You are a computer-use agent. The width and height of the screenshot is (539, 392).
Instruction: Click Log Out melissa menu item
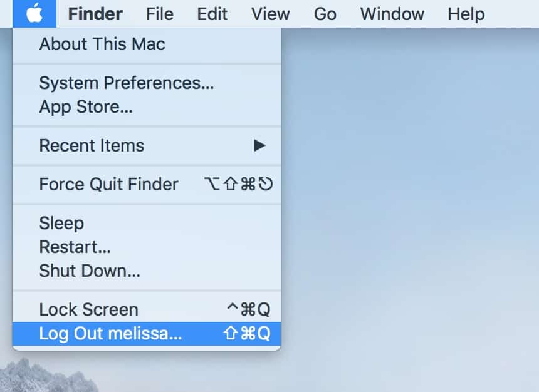pyautogui.click(x=110, y=334)
